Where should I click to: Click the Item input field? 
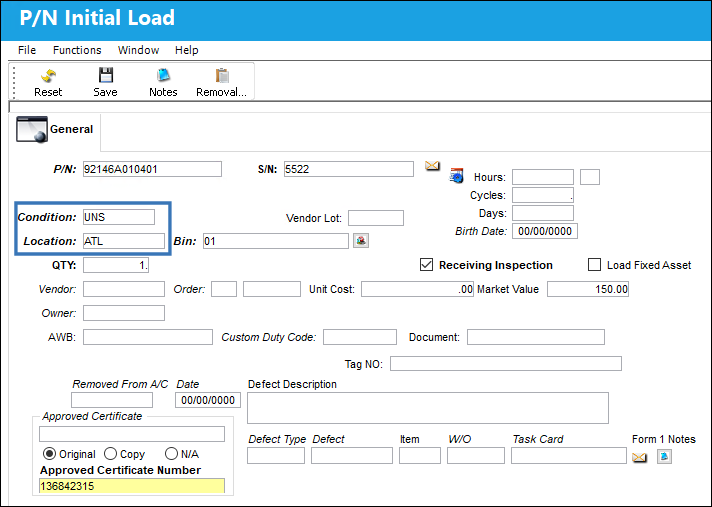point(420,456)
